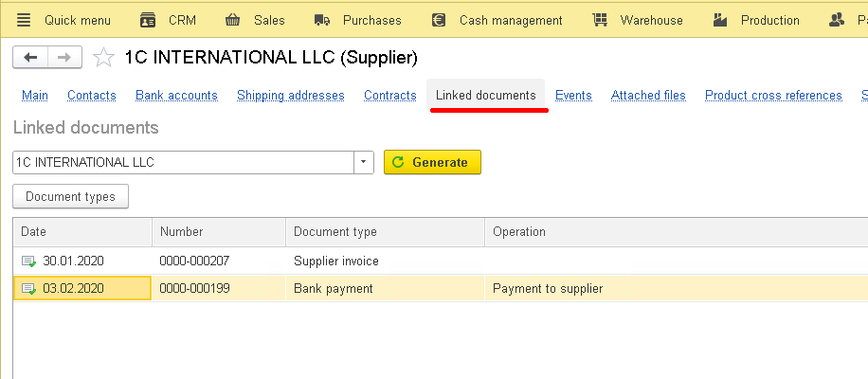Image resolution: width=868 pixels, height=379 pixels.
Task: Click the forward navigation arrow
Action: click(63, 58)
